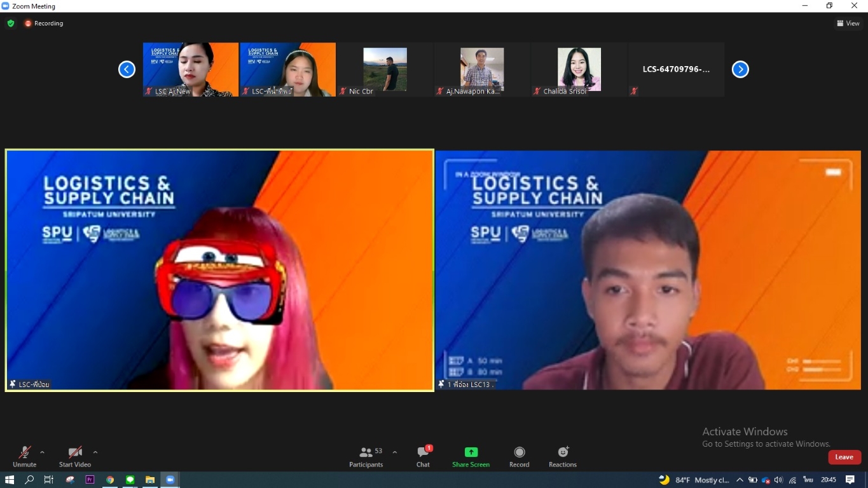The width and height of the screenshot is (868, 488).
Task: Select the second LSC thumbnail with headband girl
Action: tap(287, 69)
